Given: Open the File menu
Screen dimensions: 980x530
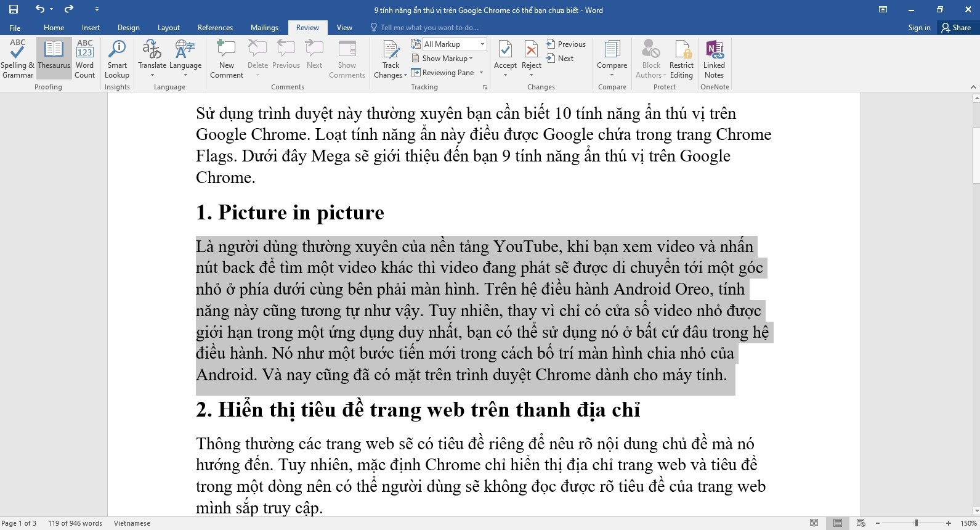Looking at the screenshot, I should 15,28.
